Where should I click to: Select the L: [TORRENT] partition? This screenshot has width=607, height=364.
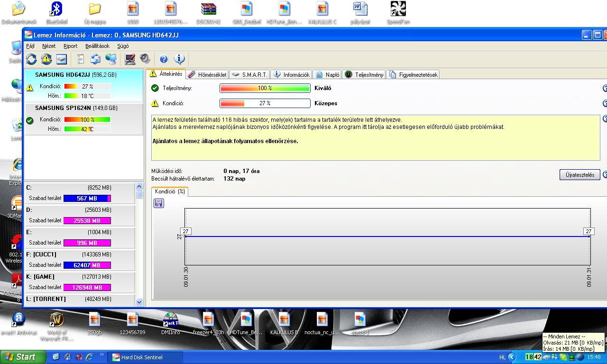click(79, 300)
